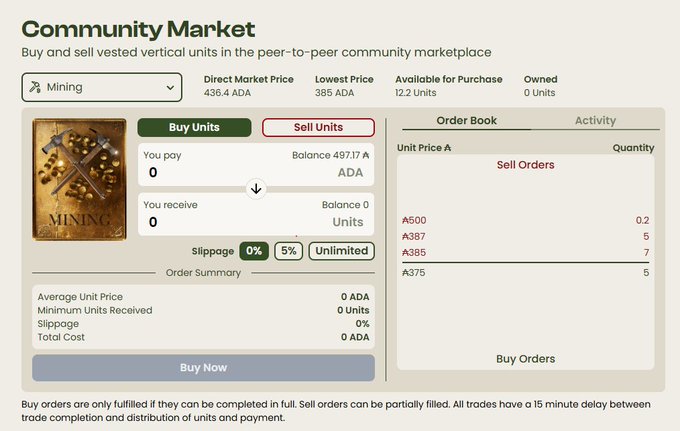
Task: Set slippage to 0%
Action: click(x=254, y=251)
